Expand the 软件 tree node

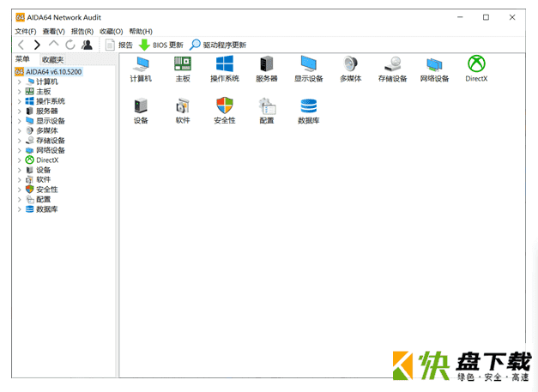19,180
